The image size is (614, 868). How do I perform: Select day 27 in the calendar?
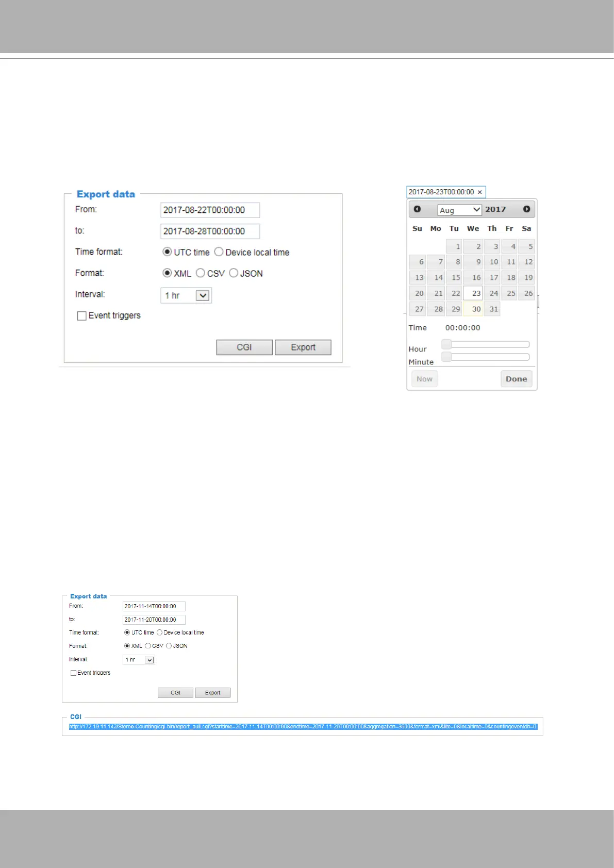[418, 309]
